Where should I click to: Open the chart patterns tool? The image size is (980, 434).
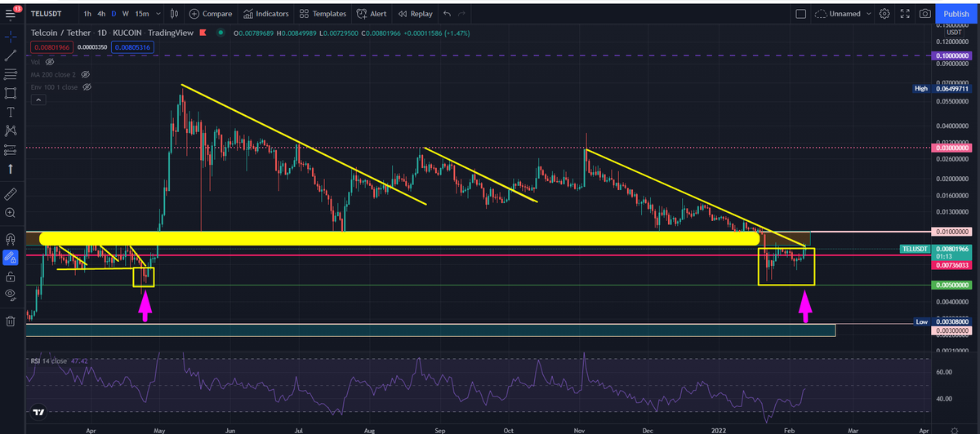pyautogui.click(x=11, y=131)
